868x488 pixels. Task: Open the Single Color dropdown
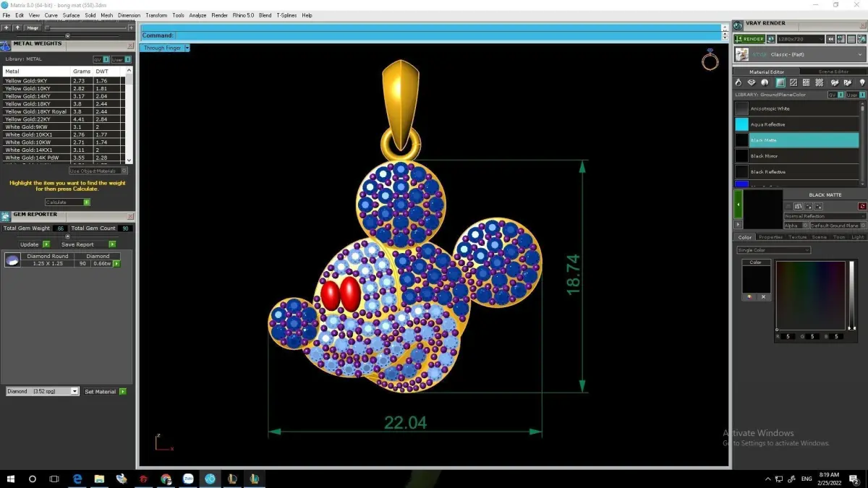click(773, 250)
